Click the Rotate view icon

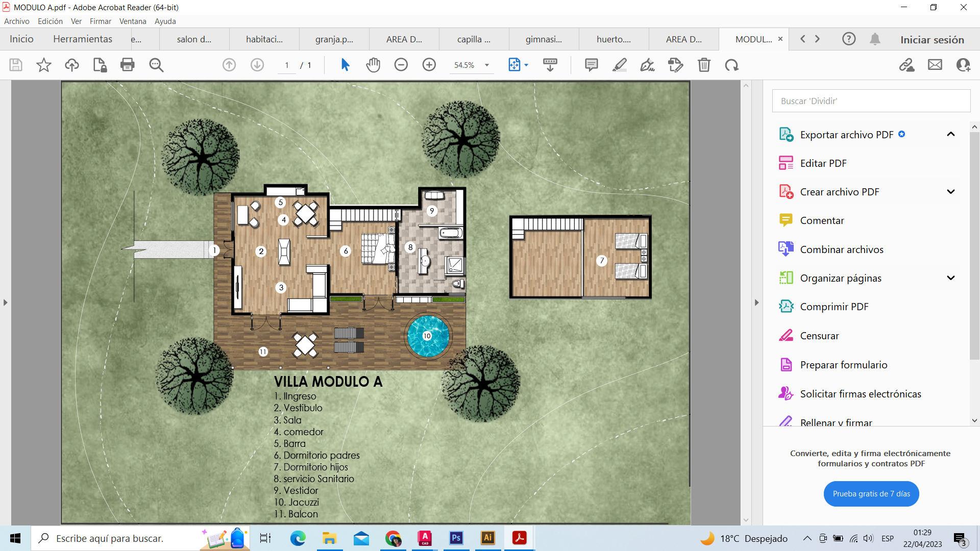tap(732, 65)
